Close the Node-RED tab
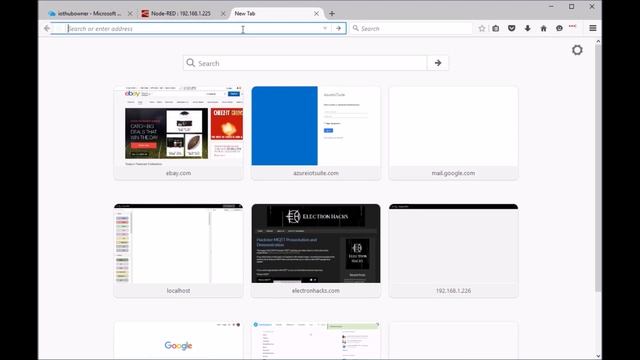The height and width of the screenshot is (360, 640). coord(223,13)
